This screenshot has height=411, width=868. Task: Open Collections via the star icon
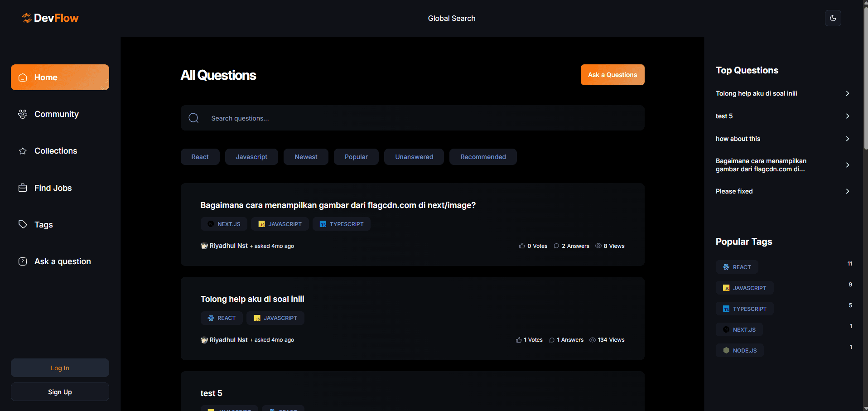click(23, 151)
